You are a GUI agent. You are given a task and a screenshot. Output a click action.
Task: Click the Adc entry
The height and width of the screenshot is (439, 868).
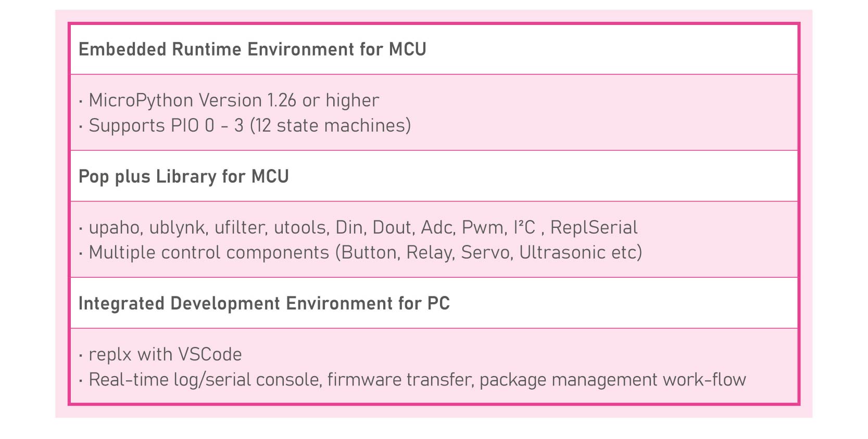coord(436,227)
